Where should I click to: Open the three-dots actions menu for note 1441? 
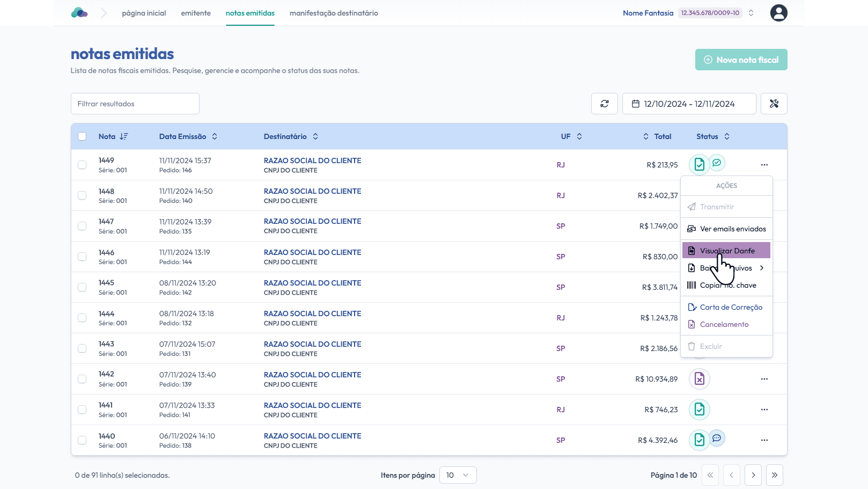click(764, 410)
